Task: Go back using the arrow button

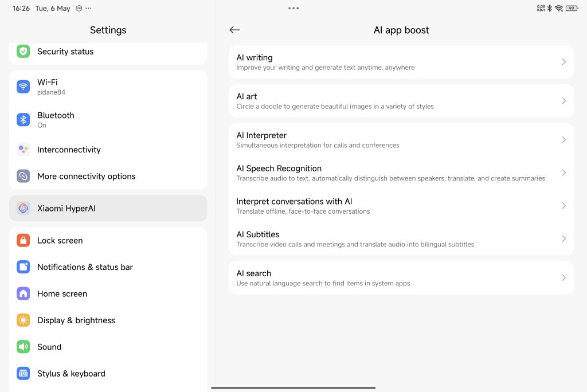Action: 234,30
